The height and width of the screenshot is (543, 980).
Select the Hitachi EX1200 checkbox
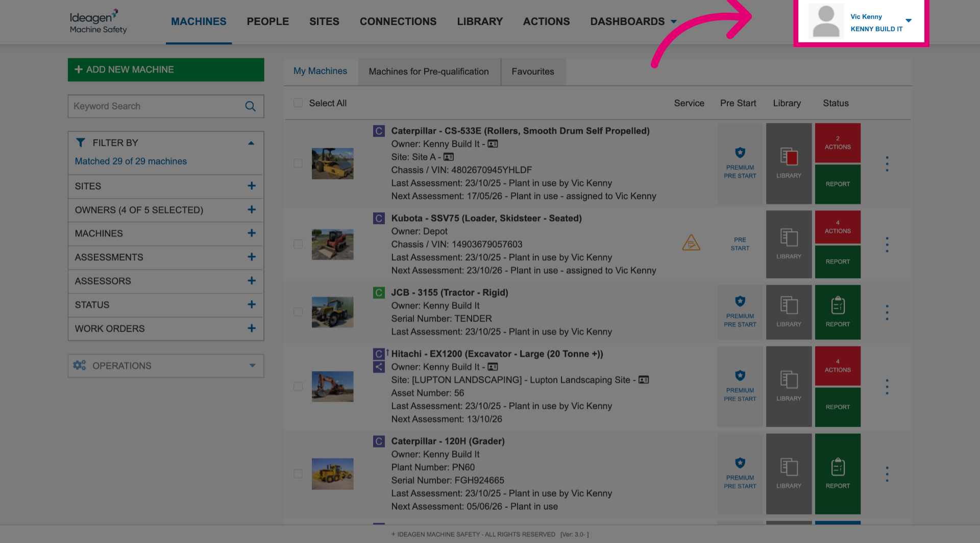click(298, 386)
